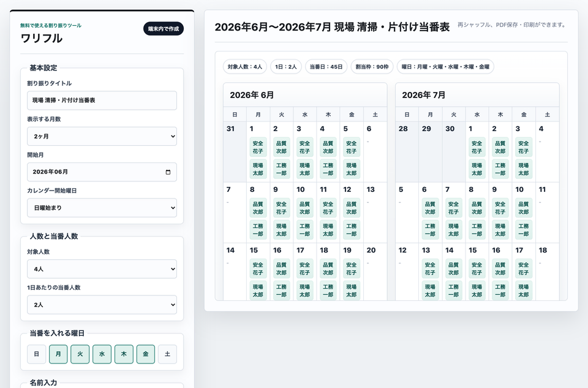Select 工務一郎 on June 4 in the calendar
Screen dimensions: 588x388
(328, 169)
